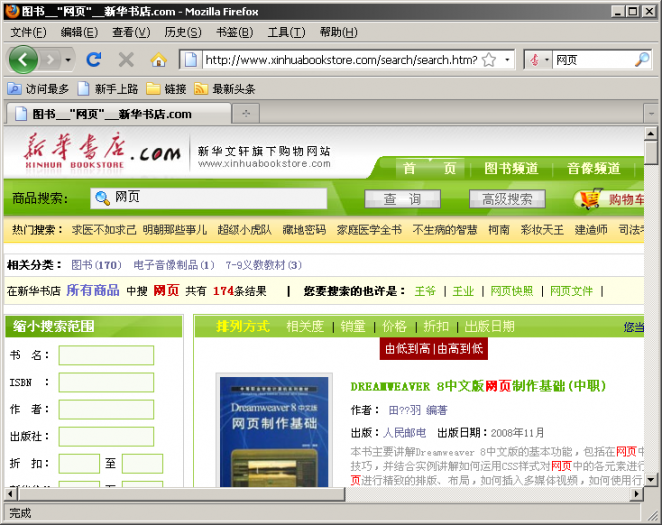The image size is (662, 525).
Task: Click the 出版社 filter input
Action: [x=106, y=436]
